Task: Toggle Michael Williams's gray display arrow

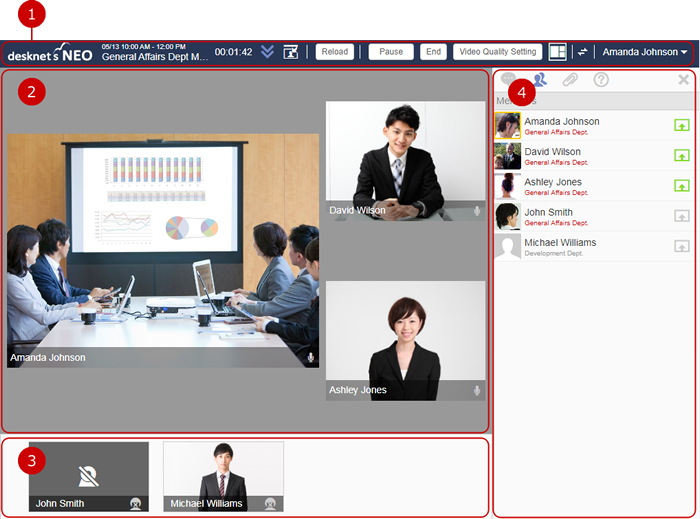Action: coord(681,246)
